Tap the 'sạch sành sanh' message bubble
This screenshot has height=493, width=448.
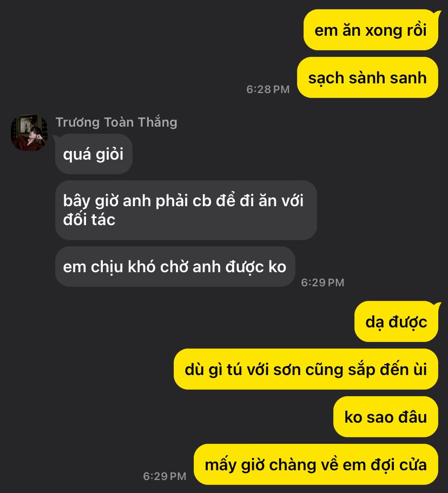tap(367, 77)
